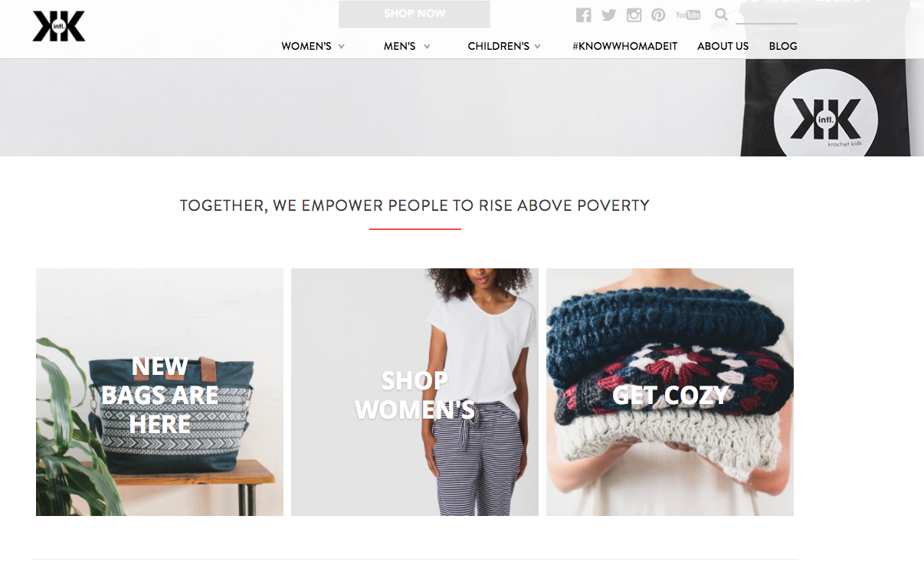
Task: Click the Women's navigation label
Action: [306, 46]
